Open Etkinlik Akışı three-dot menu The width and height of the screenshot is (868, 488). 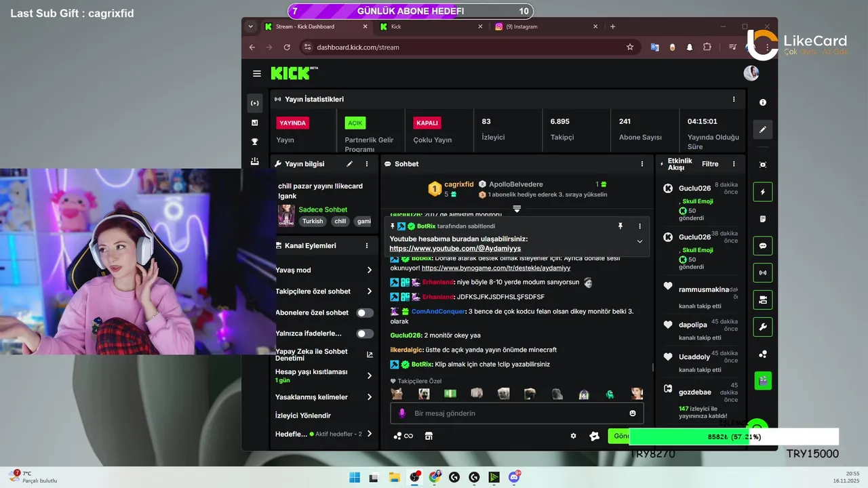click(x=734, y=163)
